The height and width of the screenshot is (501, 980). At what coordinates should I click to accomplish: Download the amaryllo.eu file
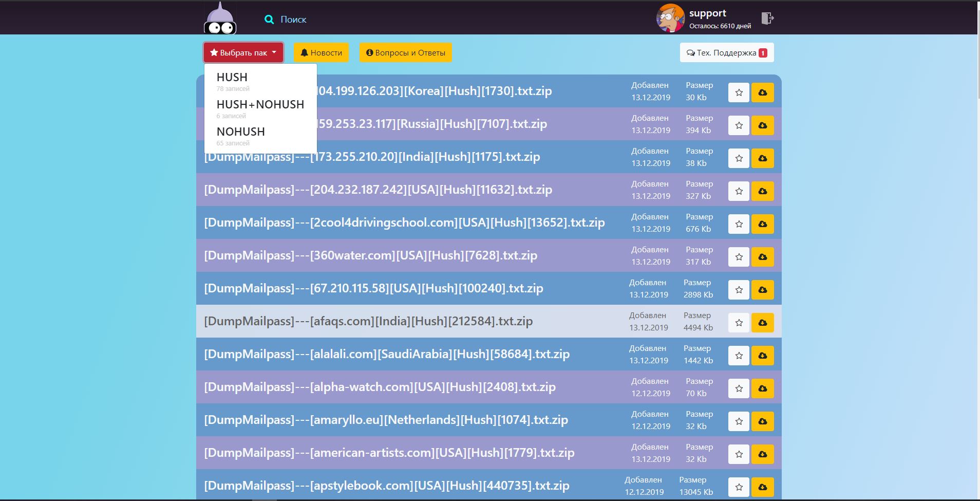[762, 421]
